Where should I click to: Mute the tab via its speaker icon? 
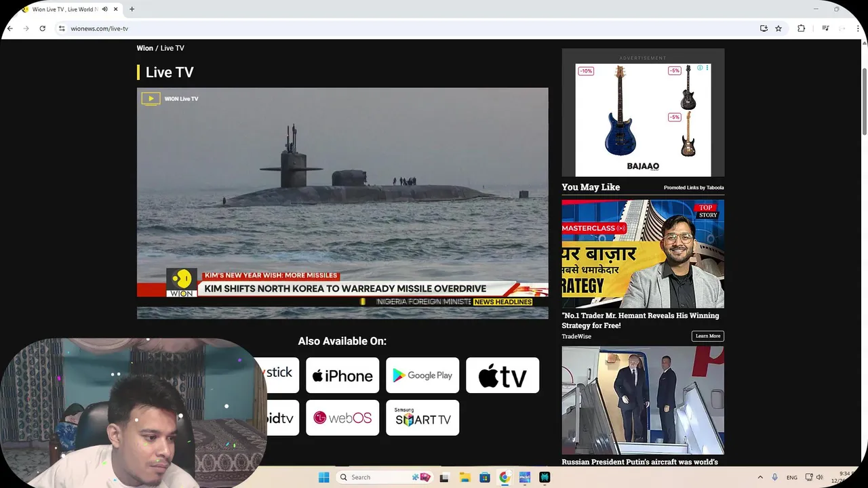(105, 9)
